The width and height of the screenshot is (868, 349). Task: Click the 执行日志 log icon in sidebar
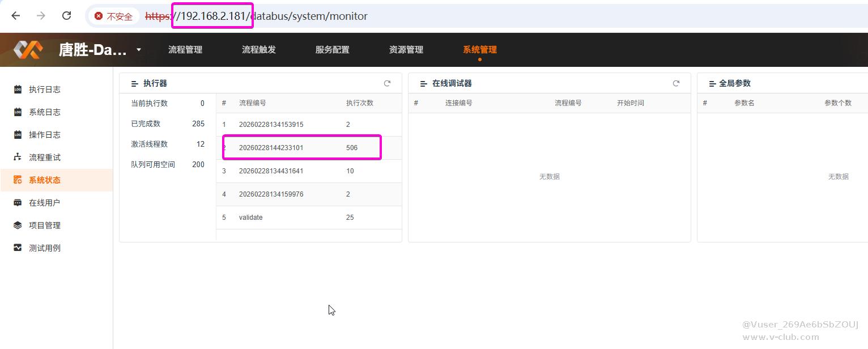(x=18, y=90)
